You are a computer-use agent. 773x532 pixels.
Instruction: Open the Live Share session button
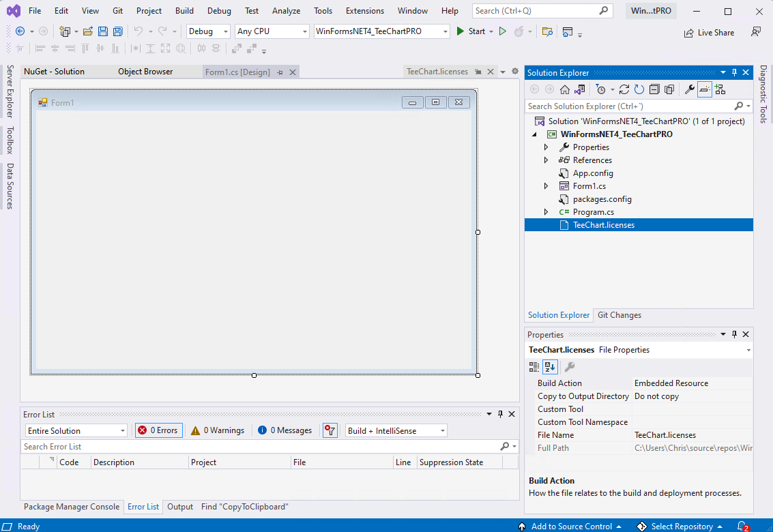[709, 33]
